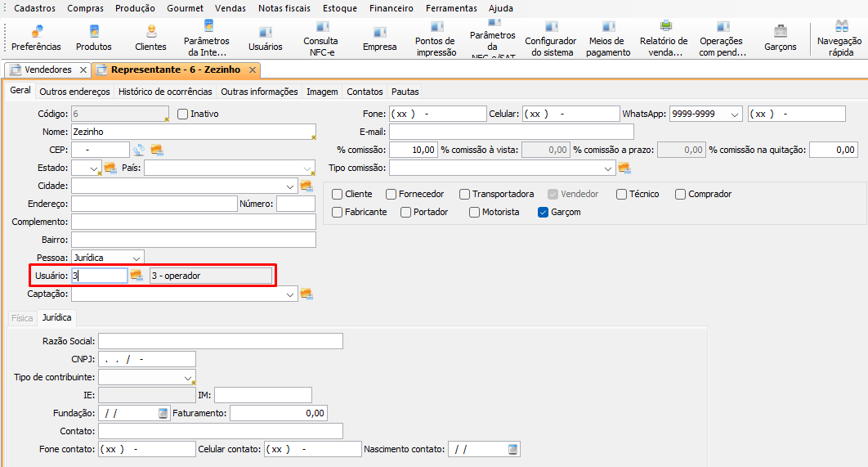The image size is (868, 467).
Task: Click the Tipo comissão search folder icon
Action: [x=624, y=168]
